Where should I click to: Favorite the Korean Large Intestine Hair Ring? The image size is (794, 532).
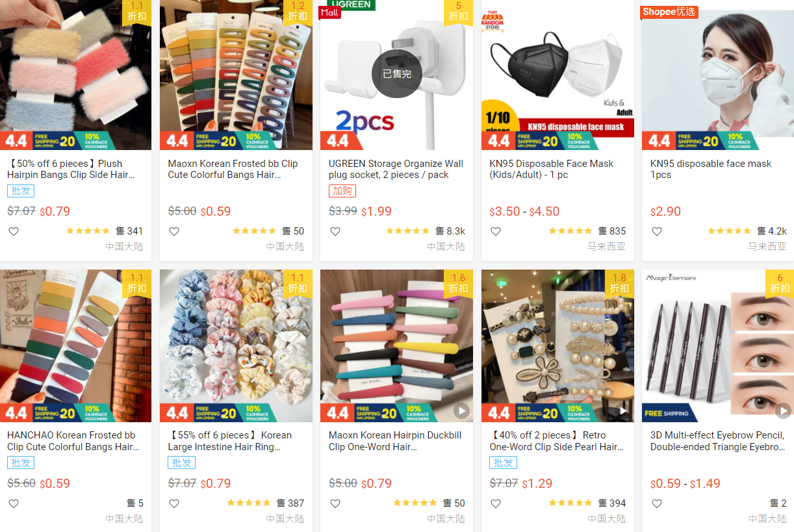(x=174, y=503)
